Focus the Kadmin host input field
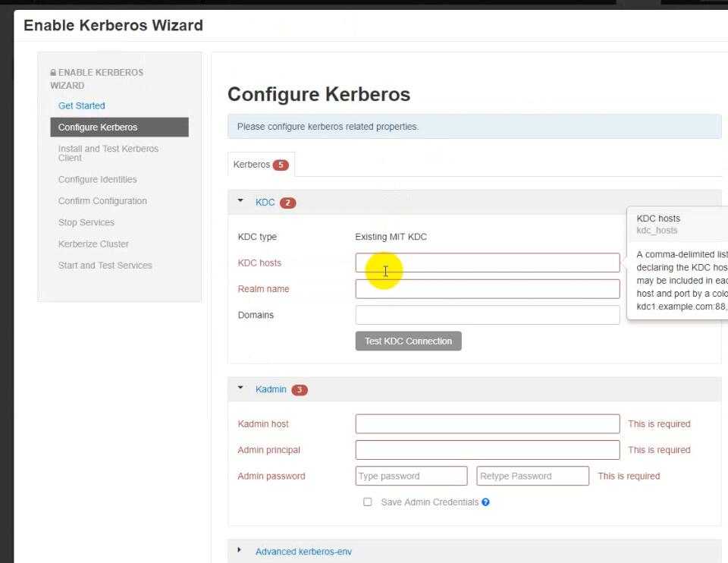Image resolution: width=728 pixels, height=563 pixels. tap(488, 423)
